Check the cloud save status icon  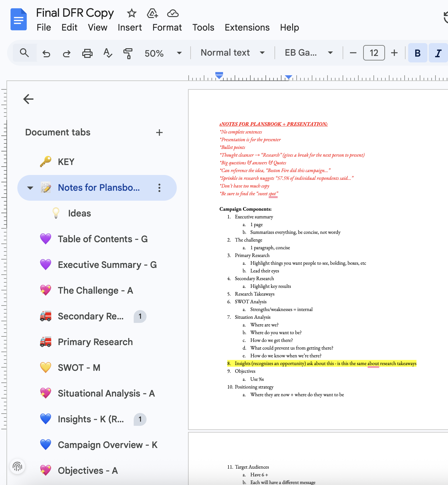173,13
